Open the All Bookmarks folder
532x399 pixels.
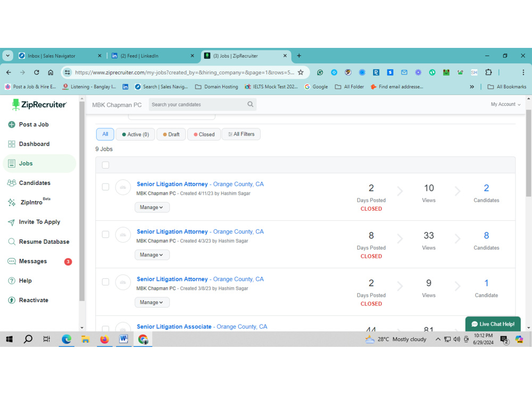507,87
